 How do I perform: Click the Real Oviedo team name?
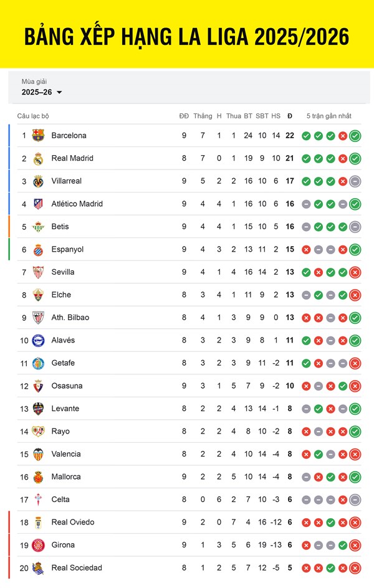pyautogui.click(x=73, y=522)
